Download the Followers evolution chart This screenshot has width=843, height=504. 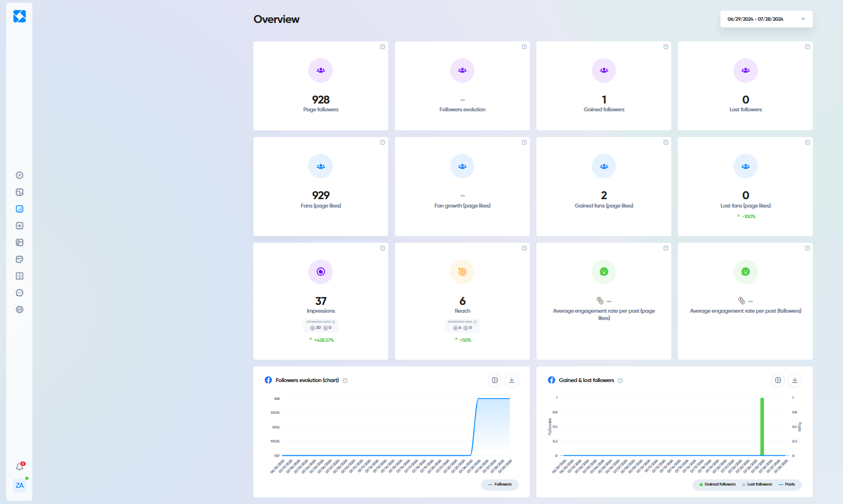click(x=511, y=380)
